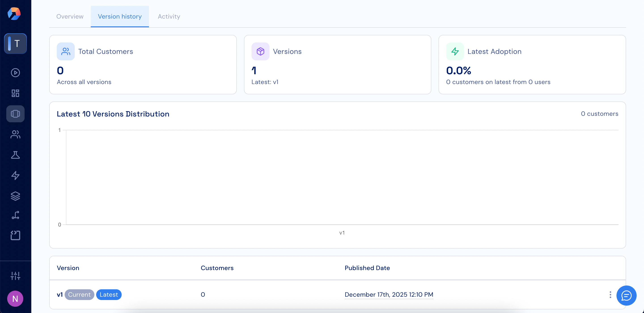Open the dashboard grid sidebar icon
Screen dimensions: 644x313
click(15, 93)
